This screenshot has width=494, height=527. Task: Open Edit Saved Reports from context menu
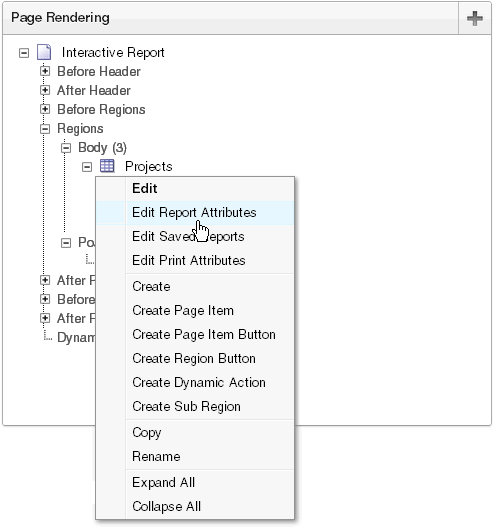point(195,237)
